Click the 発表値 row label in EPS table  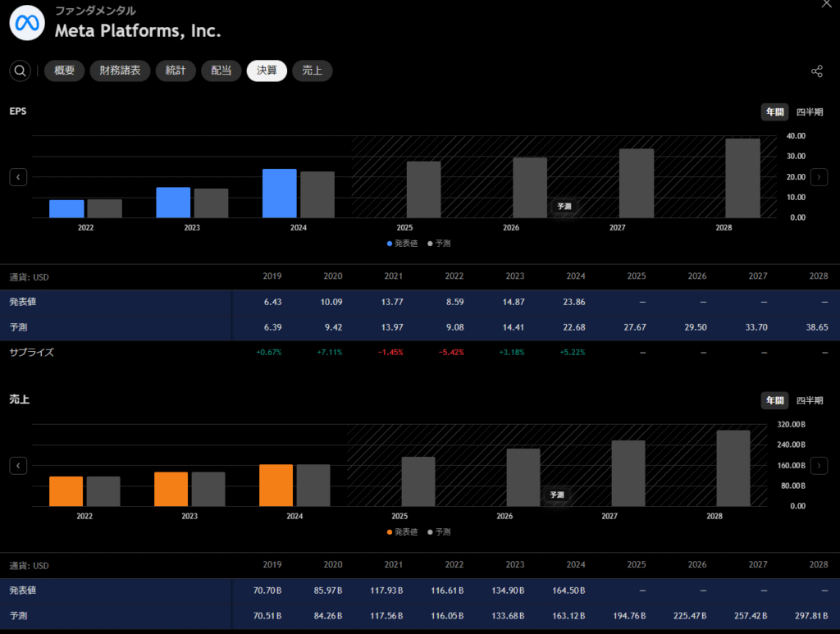click(x=22, y=302)
